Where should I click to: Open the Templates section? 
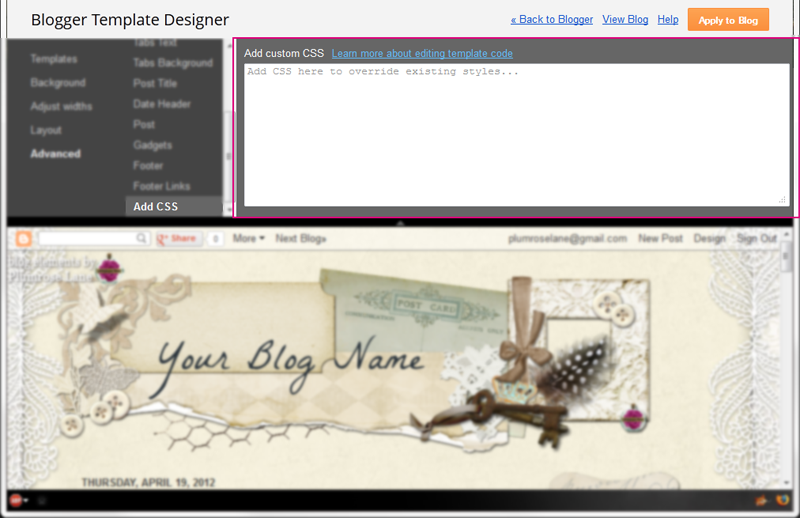click(54, 59)
